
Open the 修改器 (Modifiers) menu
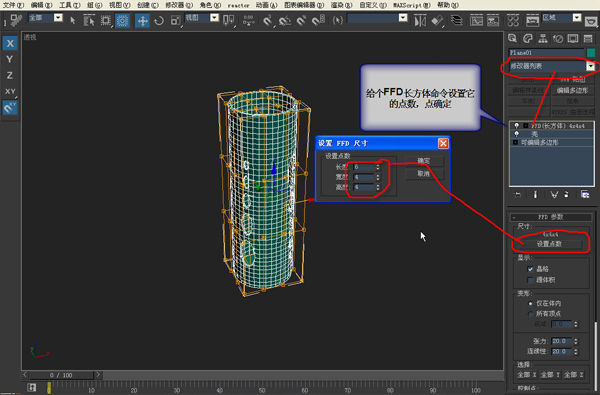pyautogui.click(x=179, y=5)
